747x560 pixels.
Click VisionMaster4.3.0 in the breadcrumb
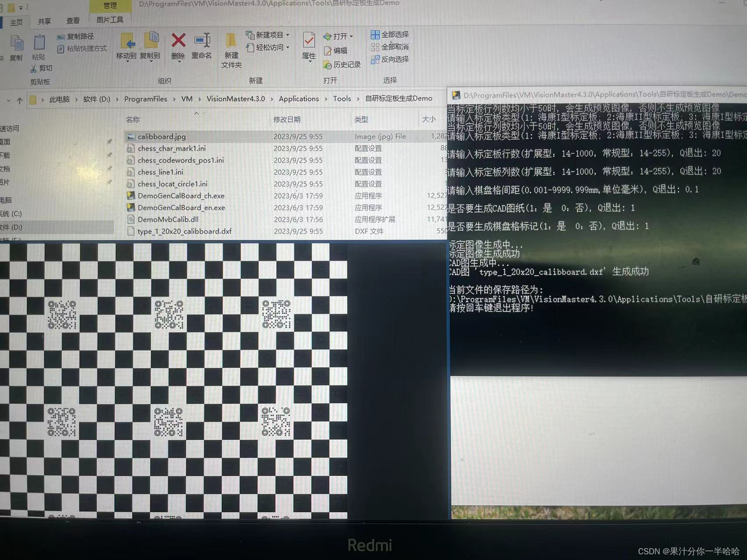click(236, 99)
